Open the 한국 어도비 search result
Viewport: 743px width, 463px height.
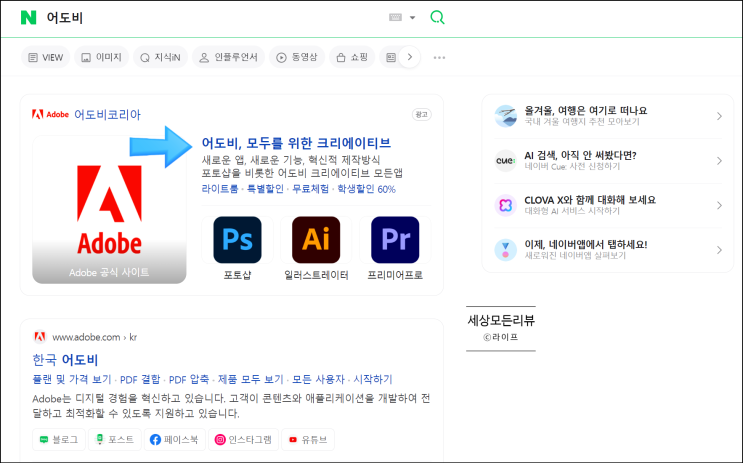[x=65, y=359]
